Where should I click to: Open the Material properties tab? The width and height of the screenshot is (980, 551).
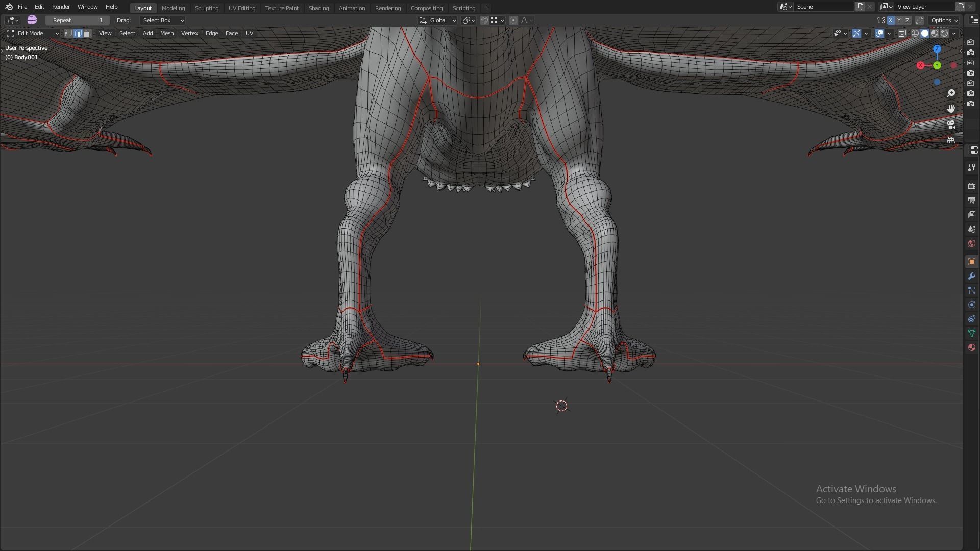(972, 347)
